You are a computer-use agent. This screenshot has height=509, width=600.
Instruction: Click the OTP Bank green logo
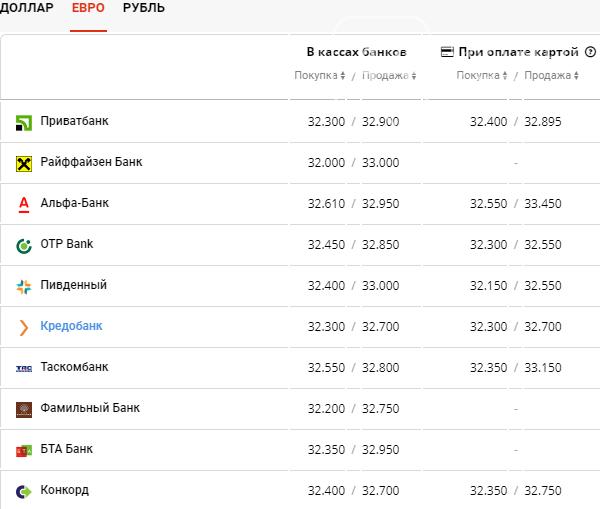[24, 246]
